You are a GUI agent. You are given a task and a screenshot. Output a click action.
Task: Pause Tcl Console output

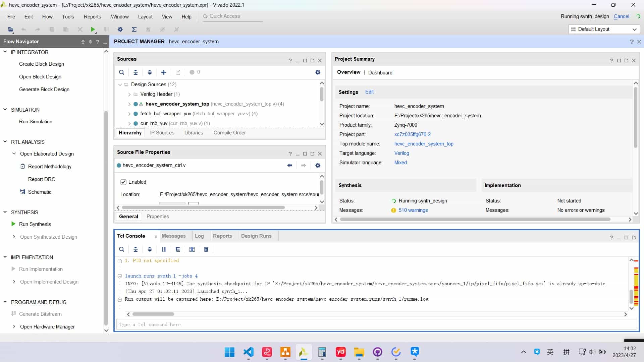coord(164,249)
